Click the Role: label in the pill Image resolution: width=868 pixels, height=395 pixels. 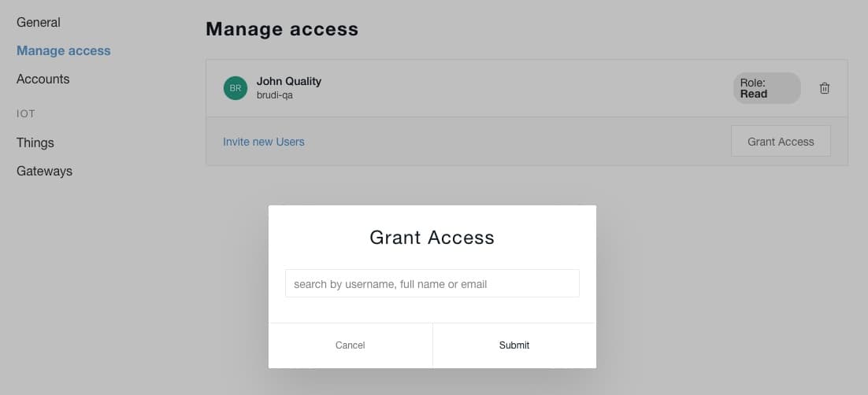[753, 83]
